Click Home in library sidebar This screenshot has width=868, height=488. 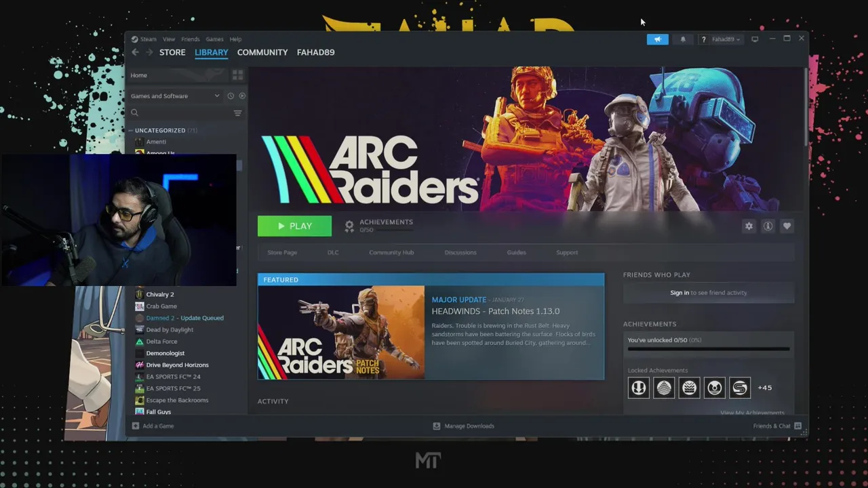[139, 75]
